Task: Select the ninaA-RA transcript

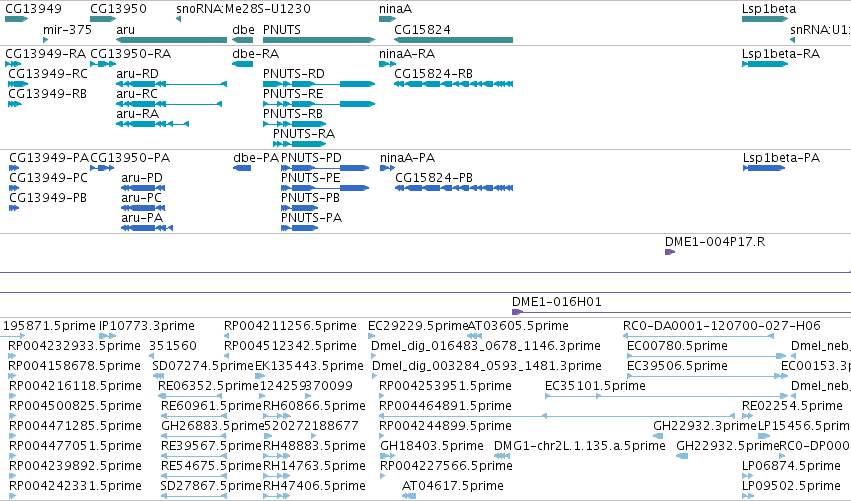Action: pyautogui.click(x=387, y=64)
